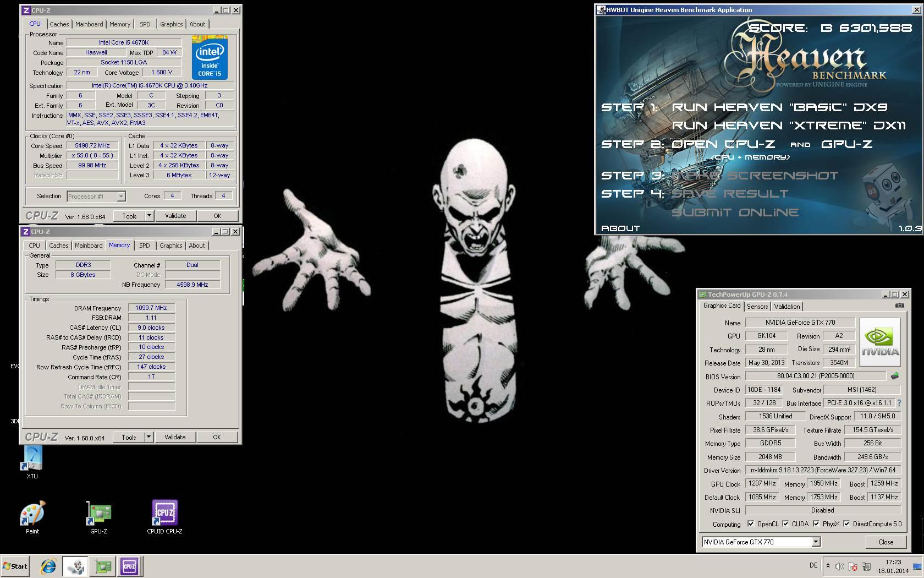Open the GPU-Z desktop shortcut
The width and height of the screenshot is (924, 578).
tap(98, 517)
